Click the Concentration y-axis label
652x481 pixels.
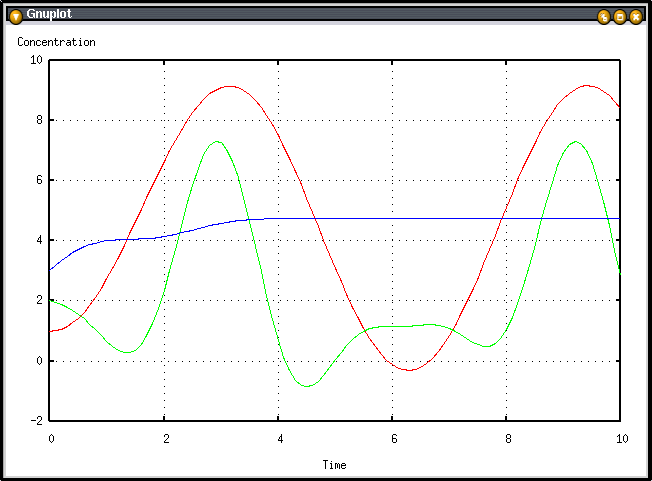[56, 42]
